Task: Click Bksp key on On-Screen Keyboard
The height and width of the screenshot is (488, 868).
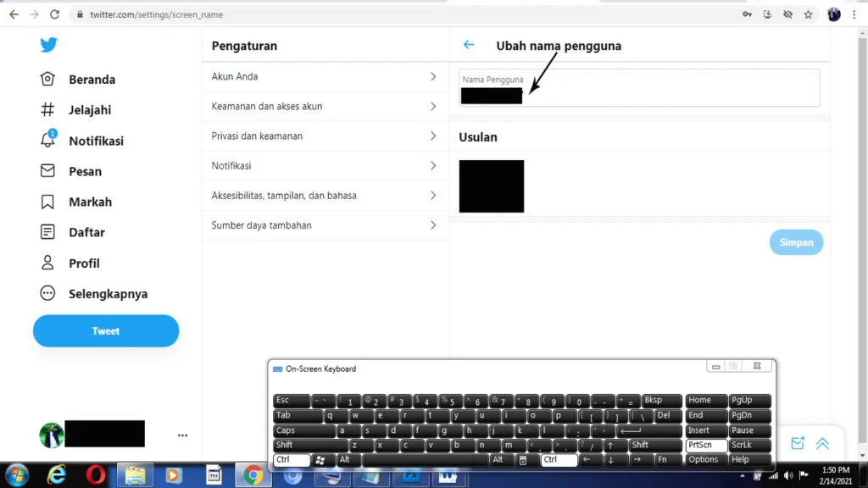Action: pos(661,400)
